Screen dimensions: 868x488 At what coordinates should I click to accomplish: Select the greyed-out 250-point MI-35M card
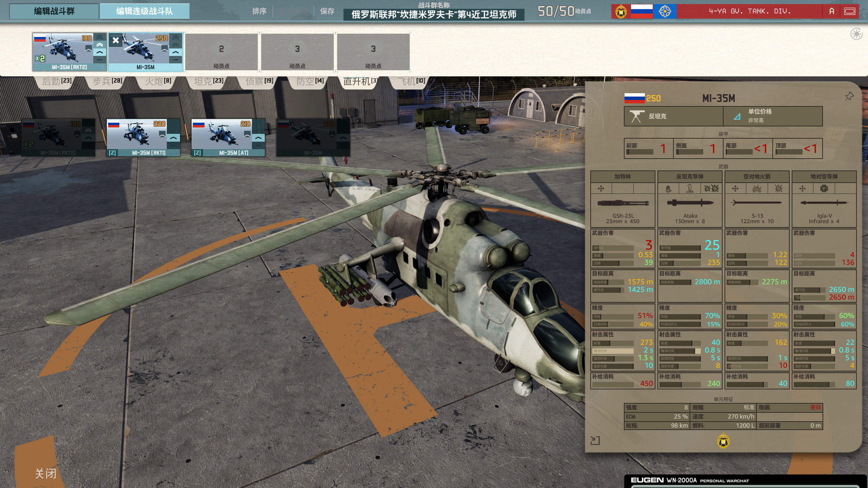[313, 137]
